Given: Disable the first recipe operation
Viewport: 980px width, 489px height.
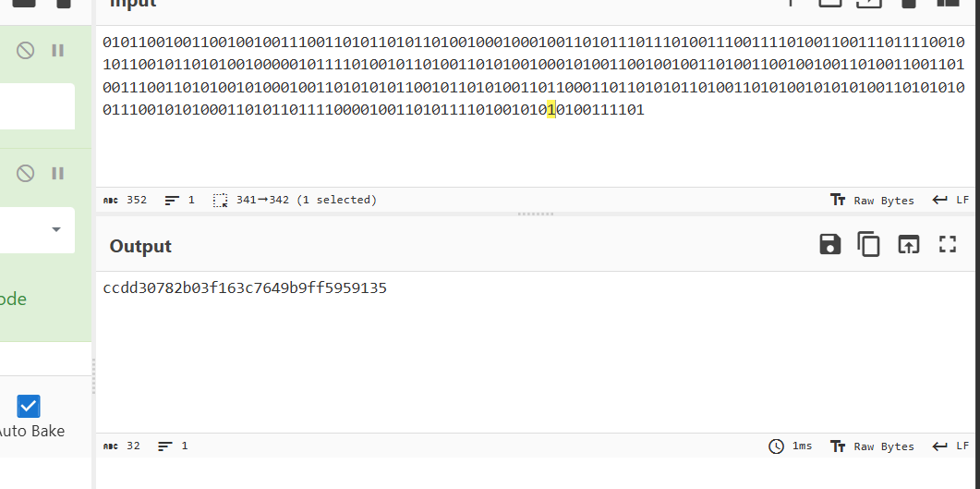Looking at the screenshot, I should click(25, 51).
